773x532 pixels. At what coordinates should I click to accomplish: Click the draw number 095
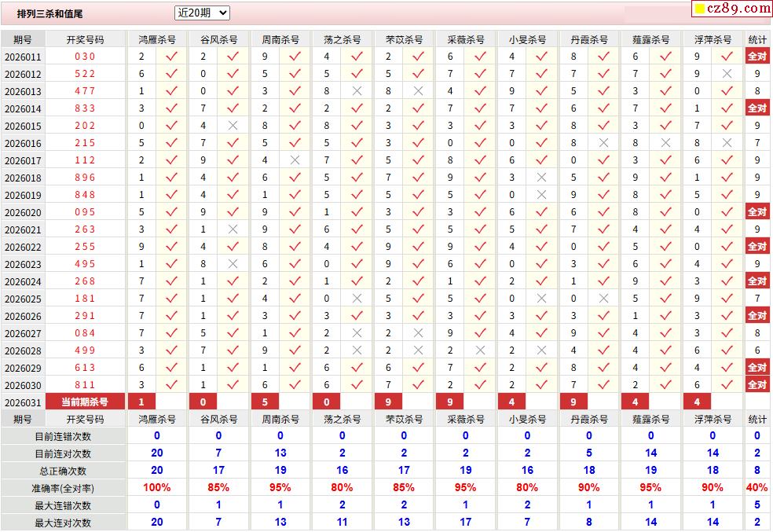[x=85, y=212]
